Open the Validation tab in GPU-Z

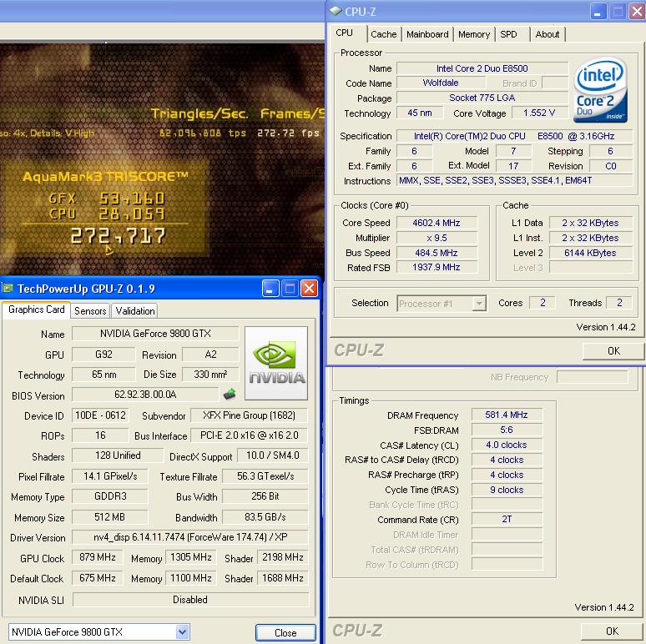click(x=135, y=311)
